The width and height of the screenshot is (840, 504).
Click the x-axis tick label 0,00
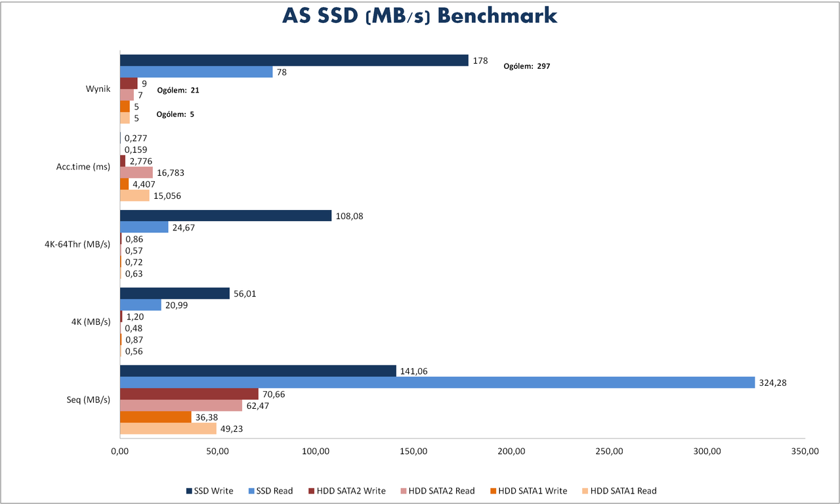point(119,452)
